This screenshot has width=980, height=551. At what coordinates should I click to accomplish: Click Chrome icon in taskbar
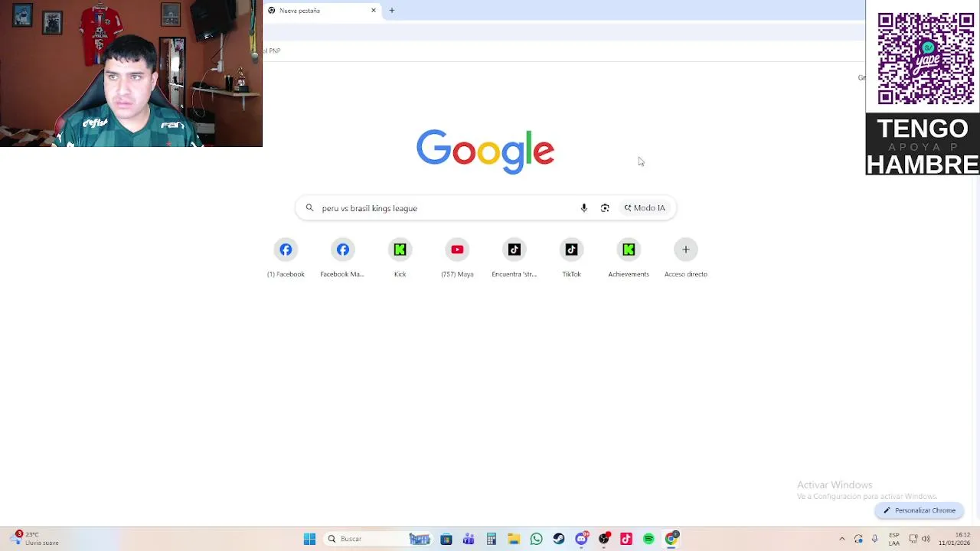click(671, 539)
